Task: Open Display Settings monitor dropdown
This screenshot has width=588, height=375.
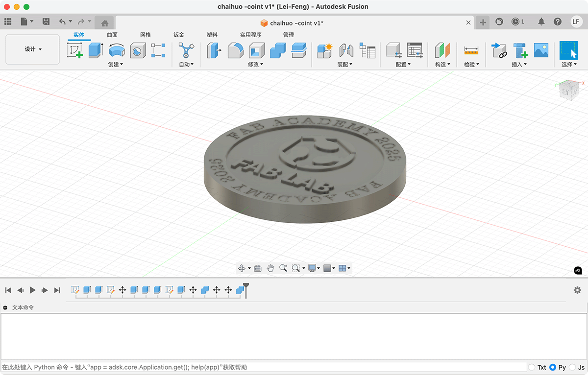Action: (x=314, y=268)
